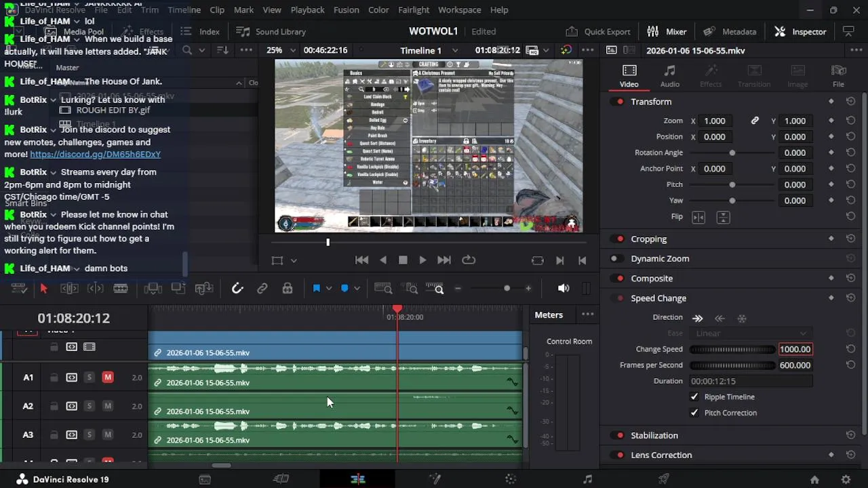
Task: Set speed direction to freeze frame
Action: (742, 318)
